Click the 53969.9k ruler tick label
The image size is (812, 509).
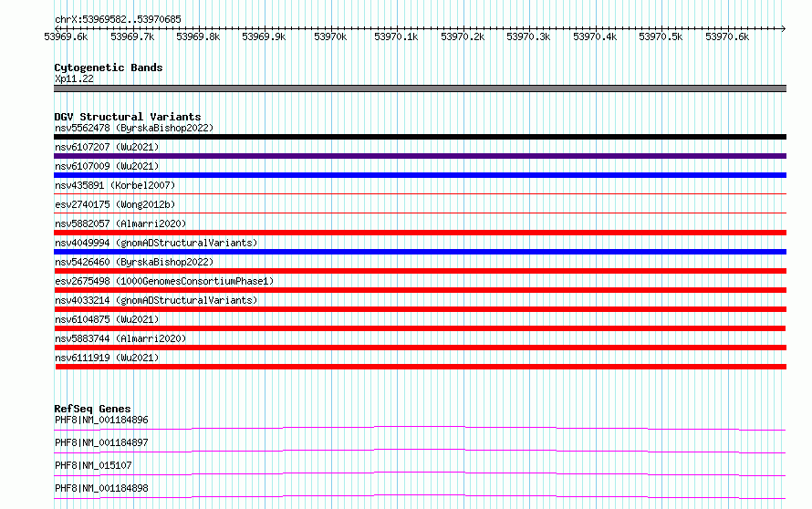(264, 36)
